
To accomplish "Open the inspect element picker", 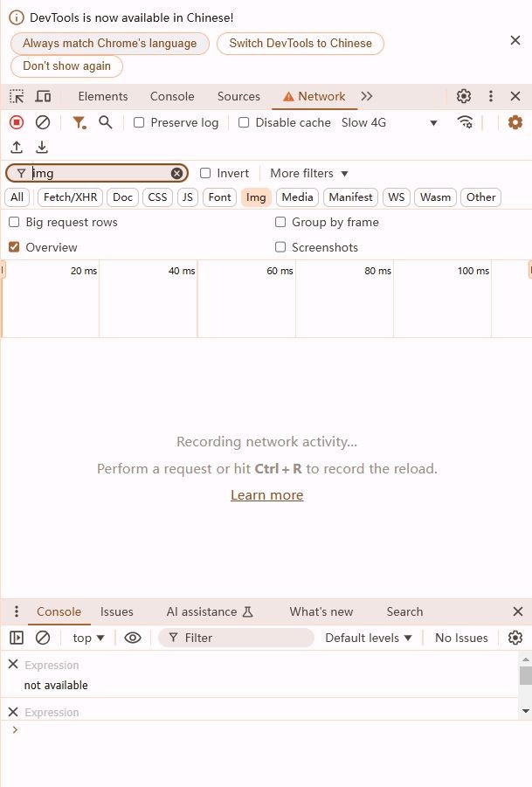I will (x=17, y=96).
